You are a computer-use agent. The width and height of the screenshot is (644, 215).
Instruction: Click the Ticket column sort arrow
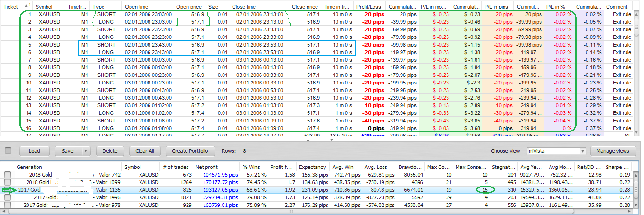pyautogui.click(x=26, y=6)
